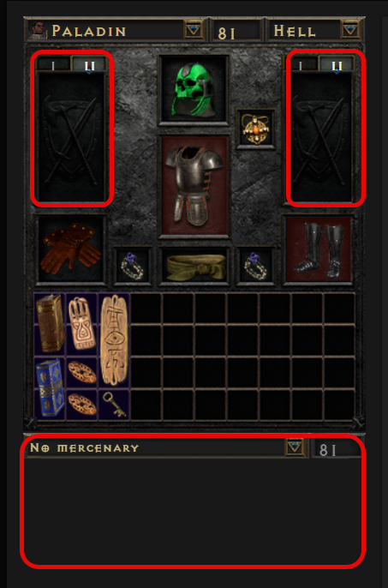Viewport: 388px width, 588px height.
Task: Select the blue tome in inventory
Action: 50,388
